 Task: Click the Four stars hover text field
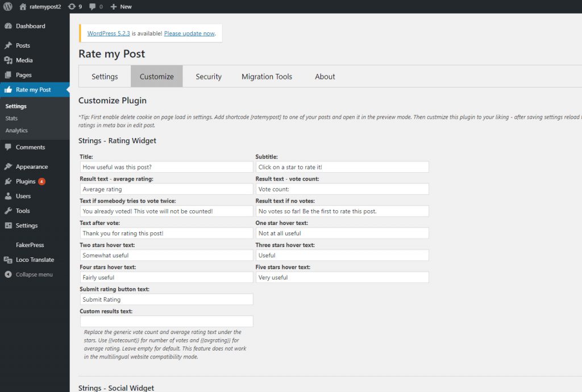click(x=167, y=277)
